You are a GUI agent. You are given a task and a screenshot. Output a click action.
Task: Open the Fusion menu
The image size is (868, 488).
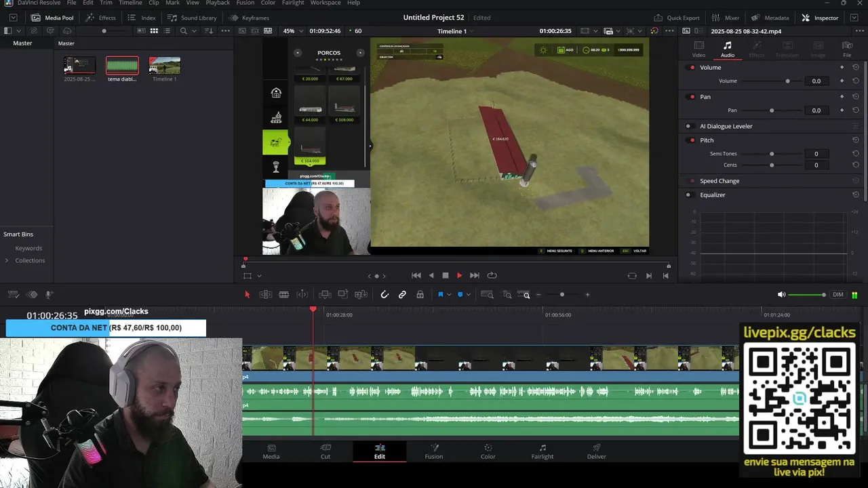(245, 3)
